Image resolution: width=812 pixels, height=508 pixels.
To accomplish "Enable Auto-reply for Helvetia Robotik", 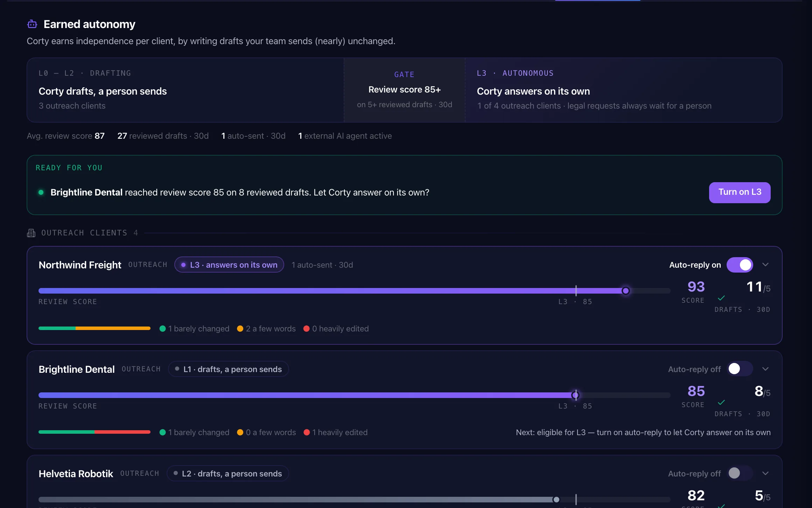I will point(740,473).
